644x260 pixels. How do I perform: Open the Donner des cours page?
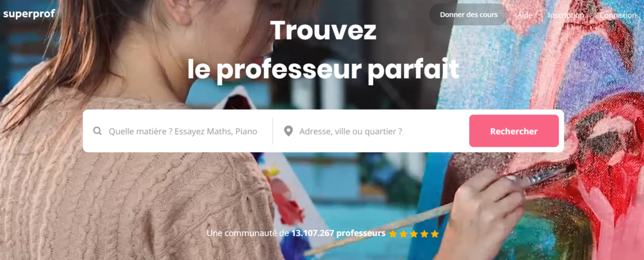(469, 15)
